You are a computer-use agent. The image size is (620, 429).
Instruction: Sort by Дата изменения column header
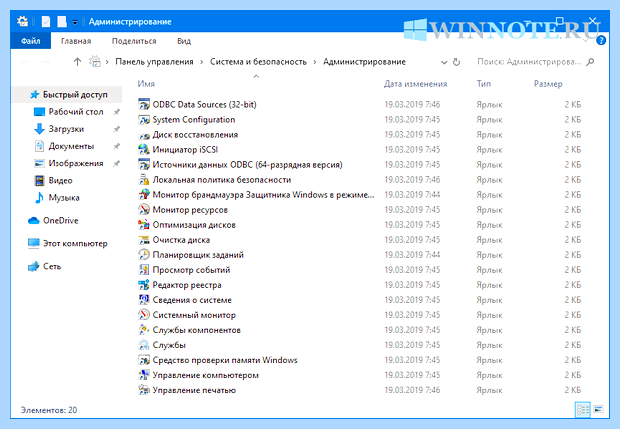click(416, 84)
